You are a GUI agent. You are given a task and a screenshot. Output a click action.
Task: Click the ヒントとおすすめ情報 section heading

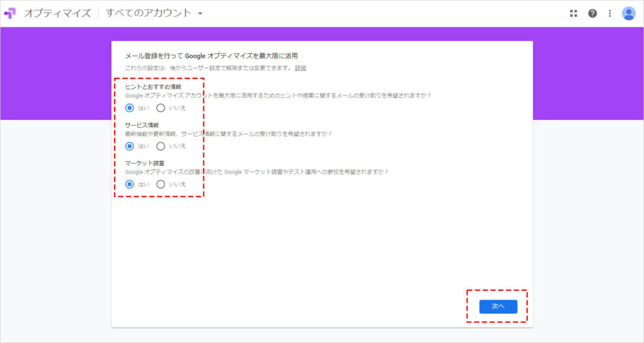click(153, 87)
